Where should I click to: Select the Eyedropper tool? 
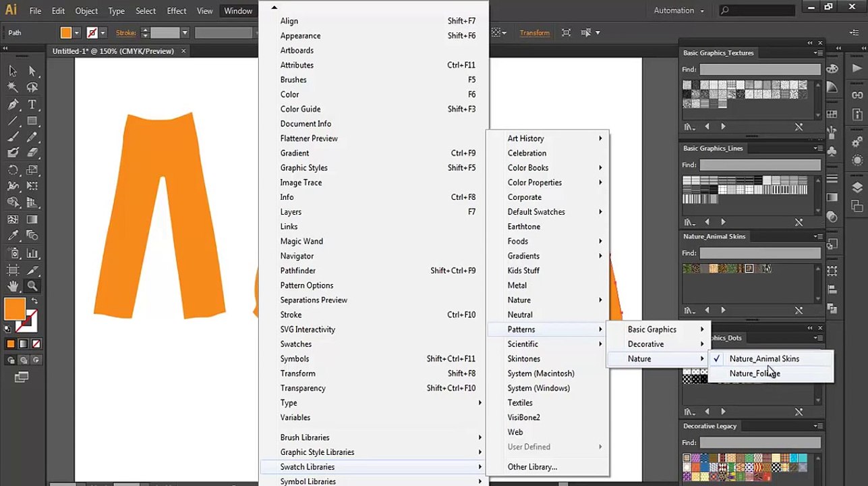13,236
